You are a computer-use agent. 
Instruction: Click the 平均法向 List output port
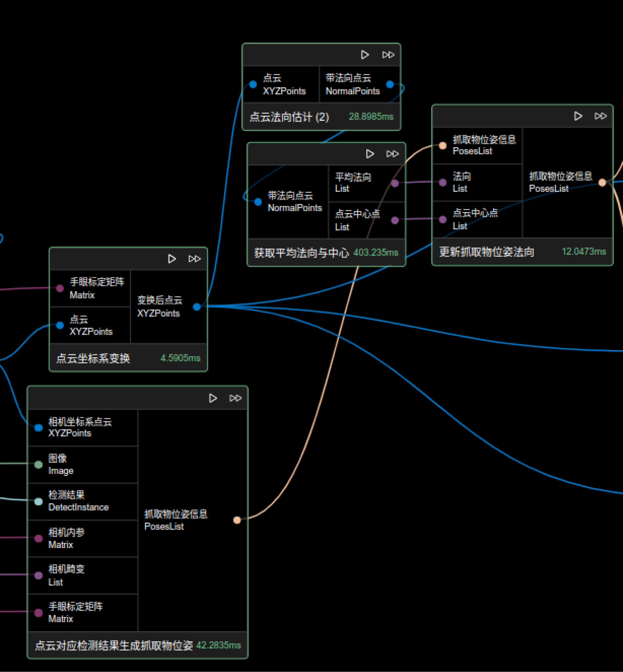(395, 183)
